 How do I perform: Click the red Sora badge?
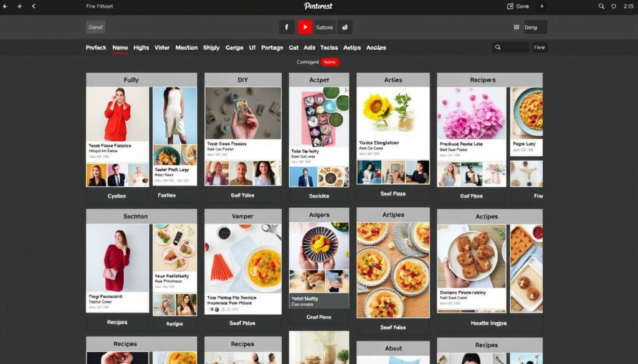tap(330, 62)
